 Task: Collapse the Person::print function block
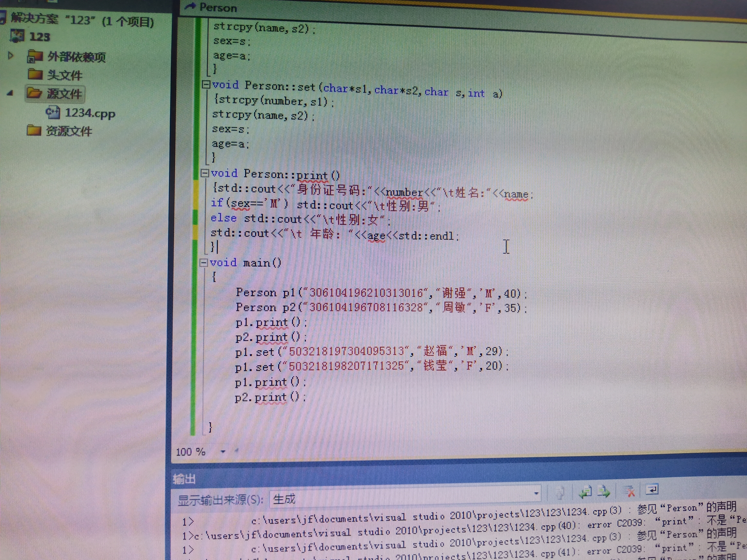click(205, 174)
